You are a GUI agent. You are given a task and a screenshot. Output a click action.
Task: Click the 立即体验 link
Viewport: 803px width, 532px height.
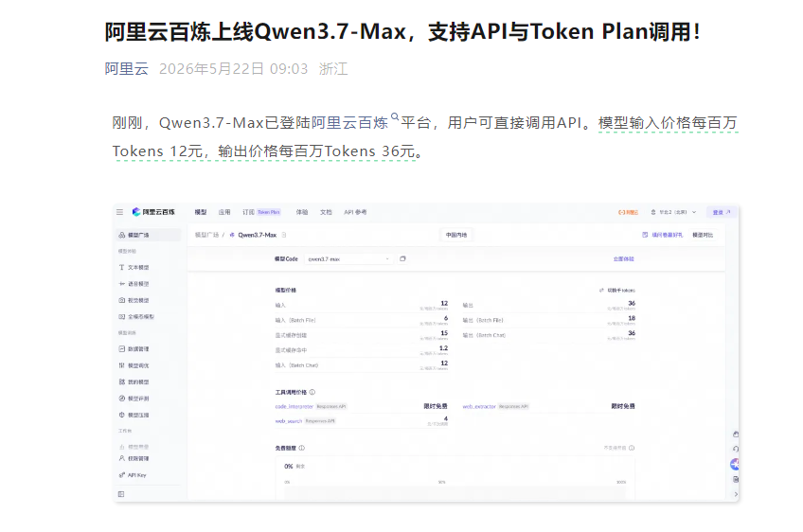tap(624, 259)
